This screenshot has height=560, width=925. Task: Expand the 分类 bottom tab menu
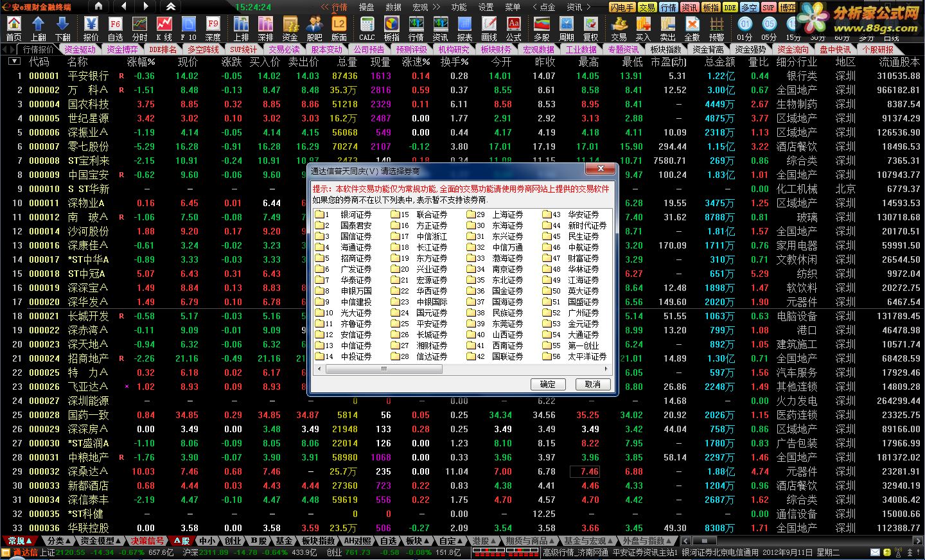pyautogui.click(x=59, y=541)
